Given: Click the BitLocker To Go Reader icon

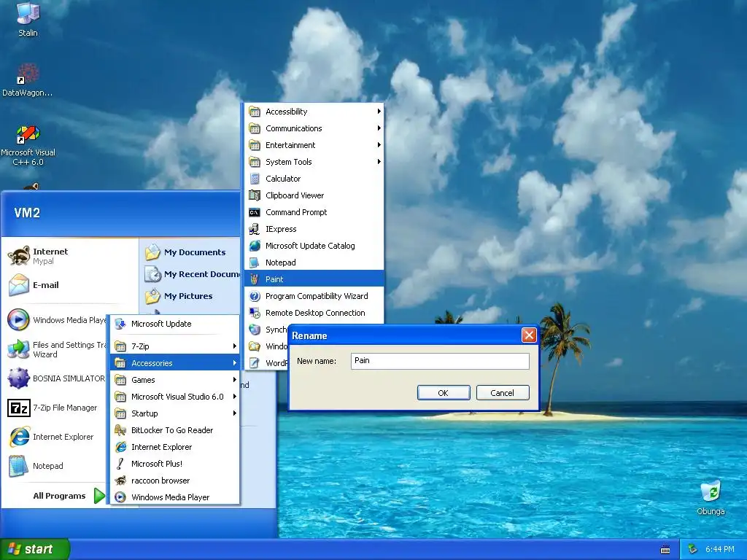Looking at the screenshot, I should (x=120, y=430).
